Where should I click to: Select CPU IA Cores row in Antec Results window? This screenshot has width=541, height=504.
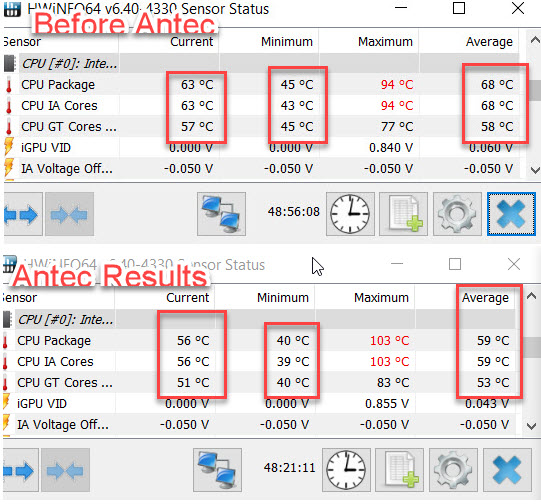[259, 362]
